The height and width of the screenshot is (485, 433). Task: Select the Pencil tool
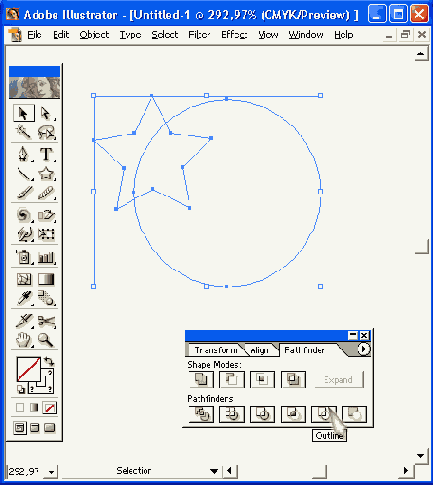[x=46, y=192]
